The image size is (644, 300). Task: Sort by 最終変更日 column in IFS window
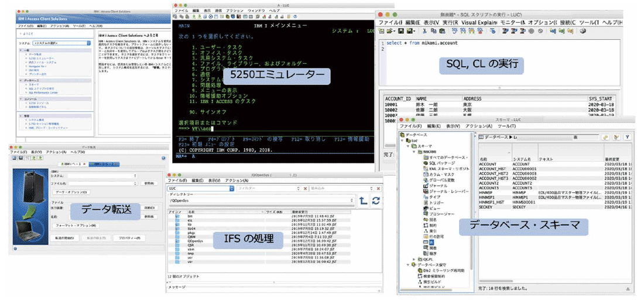pos(320,212)
